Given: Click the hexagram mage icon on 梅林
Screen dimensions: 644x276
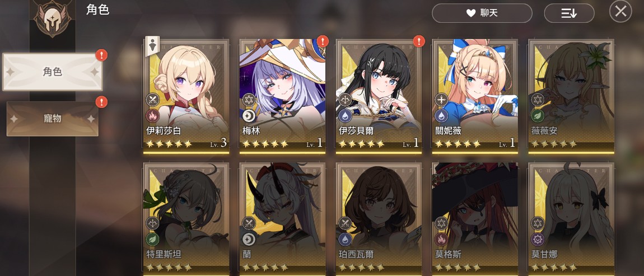Looking at the screenshot, I should pos(249,100).
